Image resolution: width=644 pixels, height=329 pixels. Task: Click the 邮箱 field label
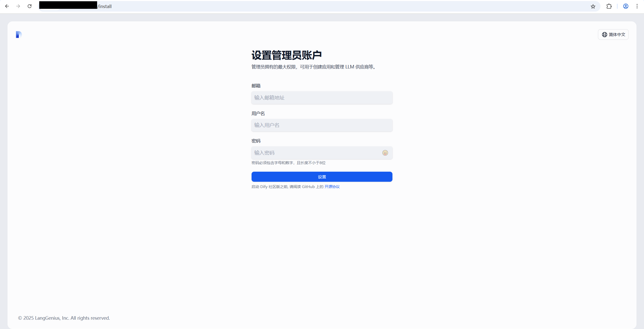click(256, 86)
